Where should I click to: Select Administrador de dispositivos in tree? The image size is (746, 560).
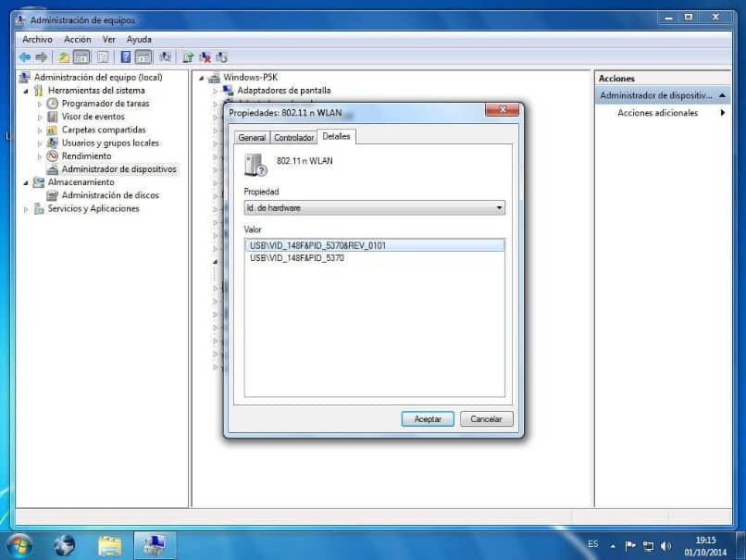pos(118,168)
